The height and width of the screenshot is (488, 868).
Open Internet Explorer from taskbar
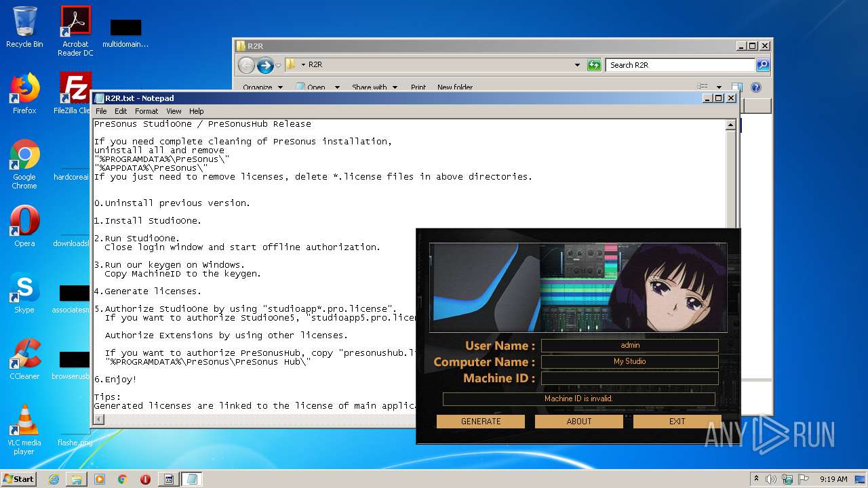54,479
